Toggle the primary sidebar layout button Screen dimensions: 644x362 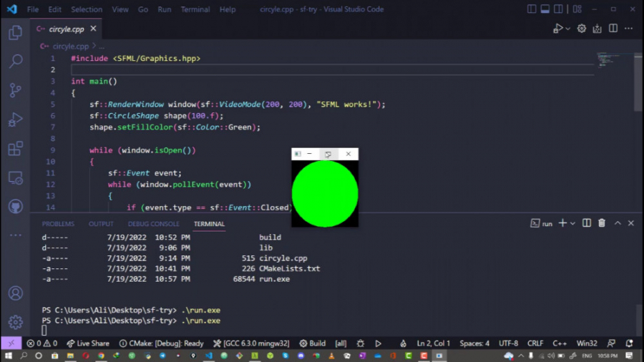point(532,9)
